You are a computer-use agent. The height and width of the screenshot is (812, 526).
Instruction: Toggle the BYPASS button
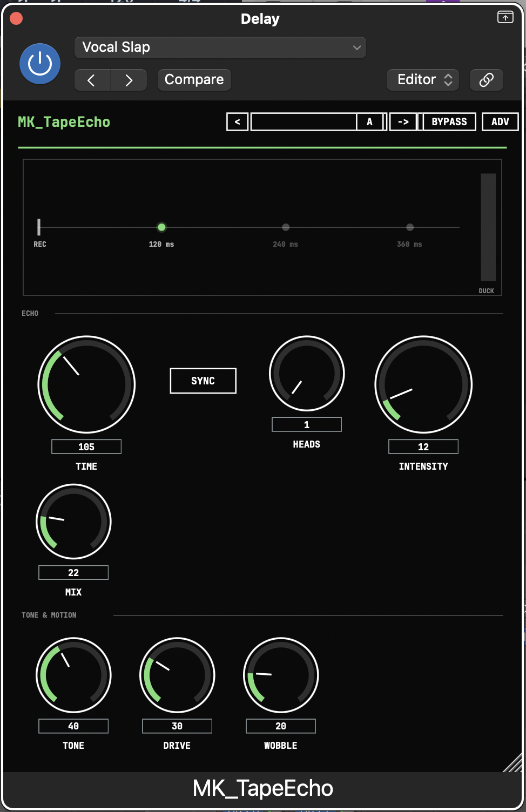[449, 121]
